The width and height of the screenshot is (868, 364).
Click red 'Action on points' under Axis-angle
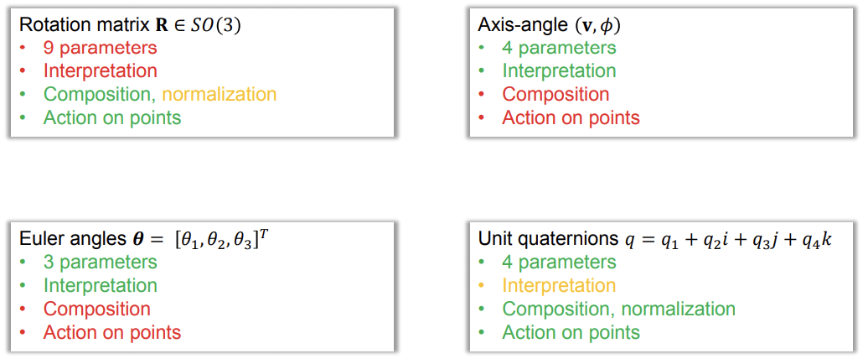point(571,118)
